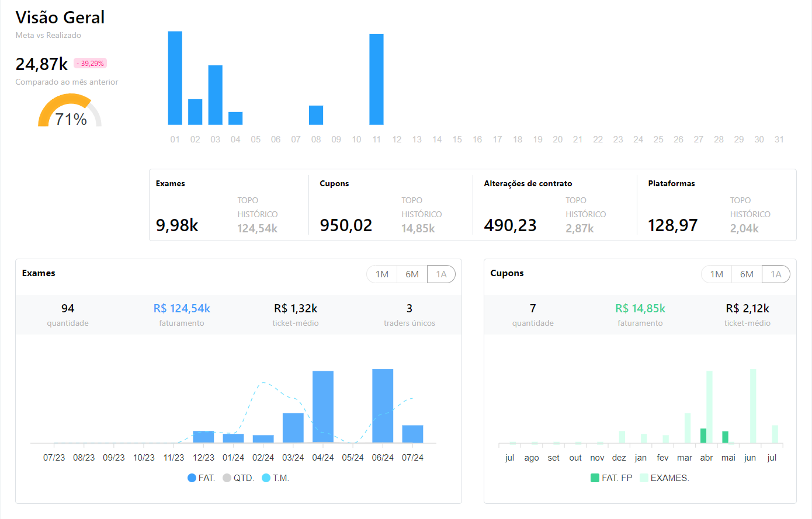Click the dark green abr bar in Cupons chart
Viewport: 812px width, 519px height.
pyautogui.click(x=703, y=436)
